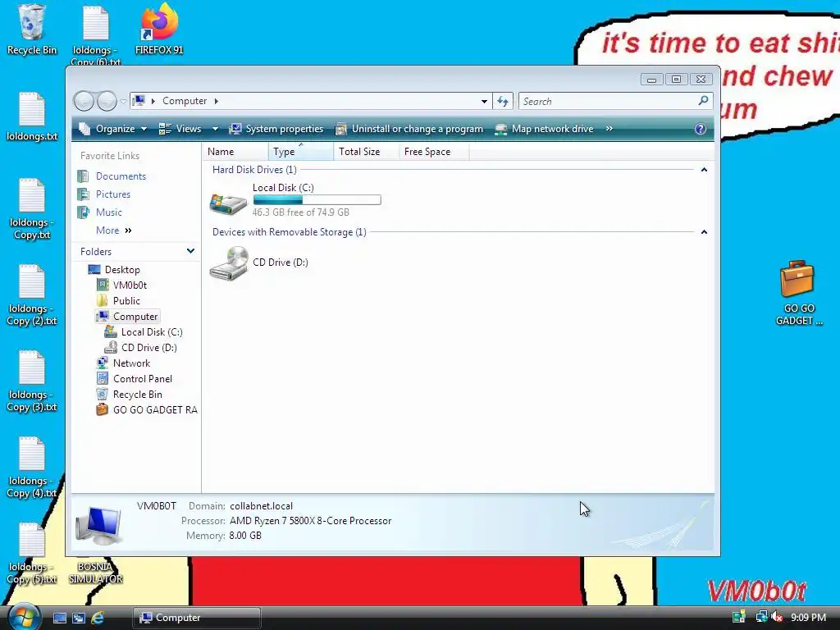Click the Search input field

click(x=608, y=101)
